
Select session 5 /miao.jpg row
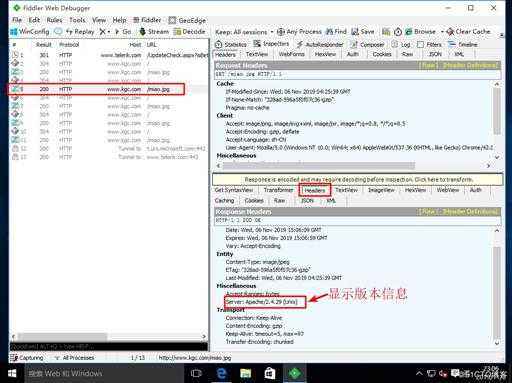click(109, 89)
